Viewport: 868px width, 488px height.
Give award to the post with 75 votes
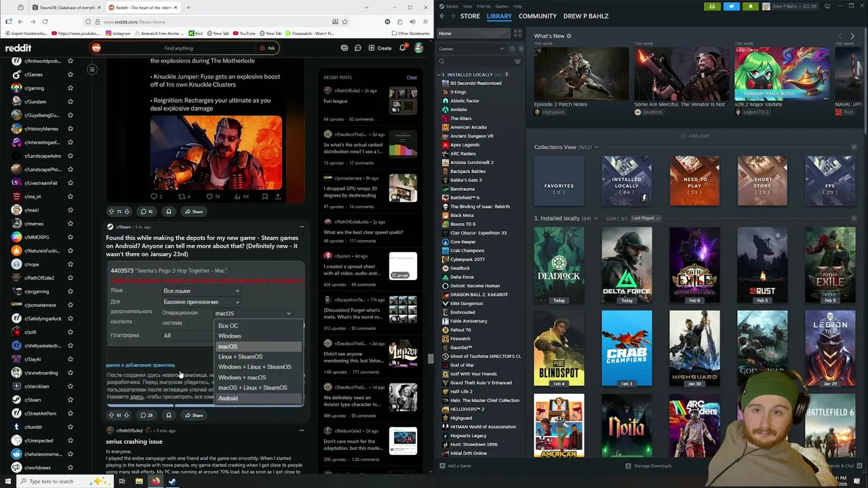[169, 211]
